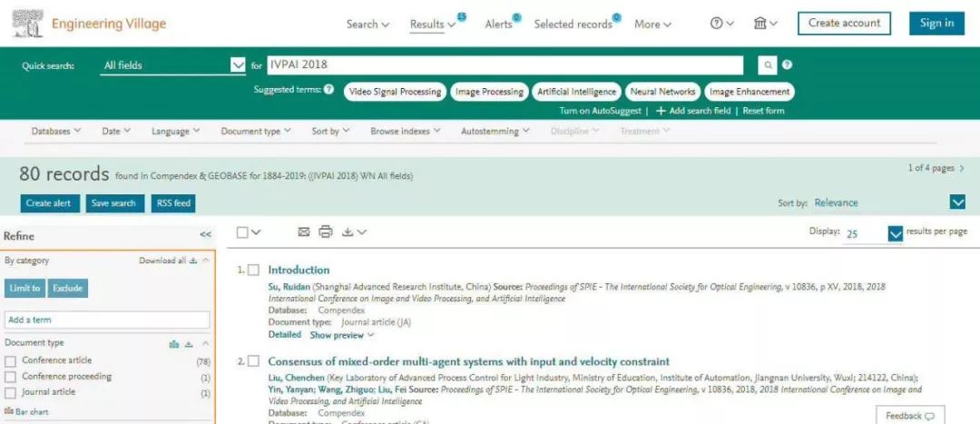Click the magnifier search submit button

[x=768, y=65]
